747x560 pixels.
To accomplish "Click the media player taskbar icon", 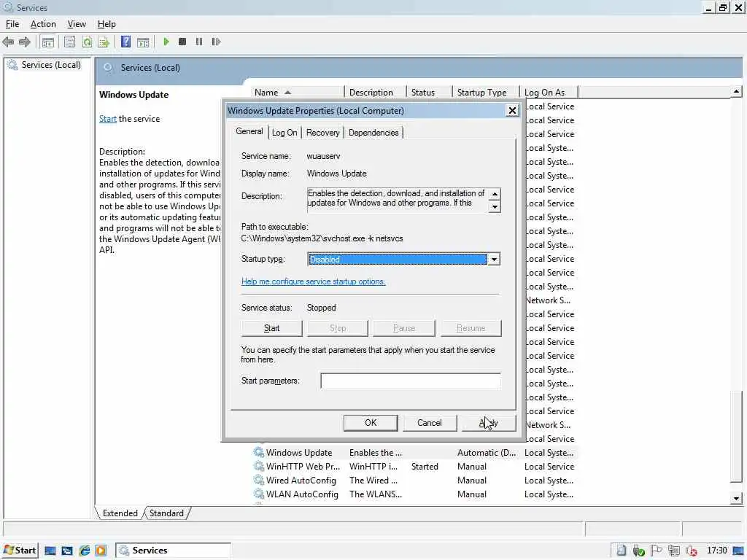I will click(101, 551).
